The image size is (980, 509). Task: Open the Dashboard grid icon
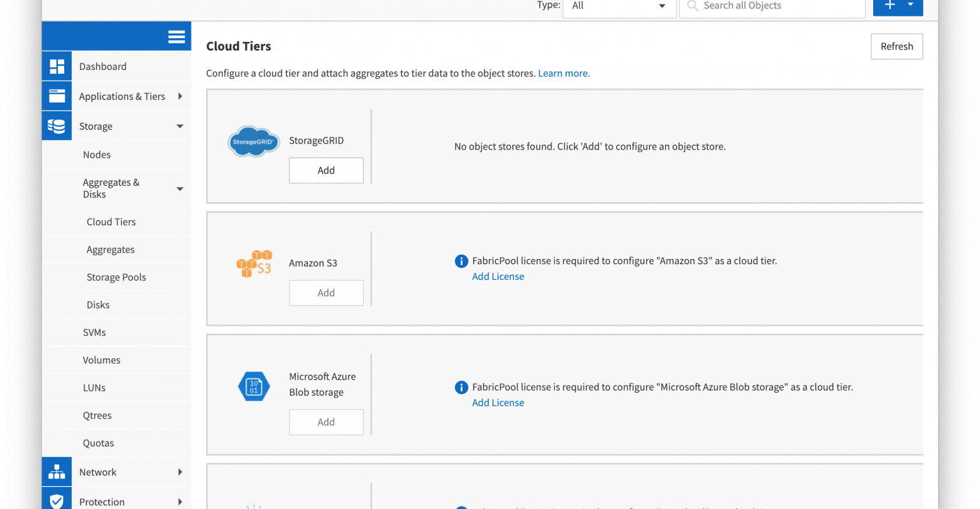coord(57,66)
